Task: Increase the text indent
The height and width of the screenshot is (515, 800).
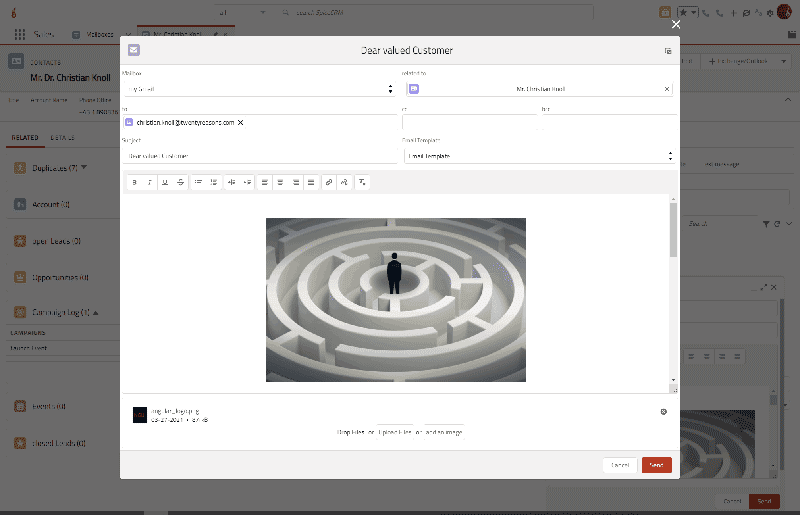Action: pos(247,182)
